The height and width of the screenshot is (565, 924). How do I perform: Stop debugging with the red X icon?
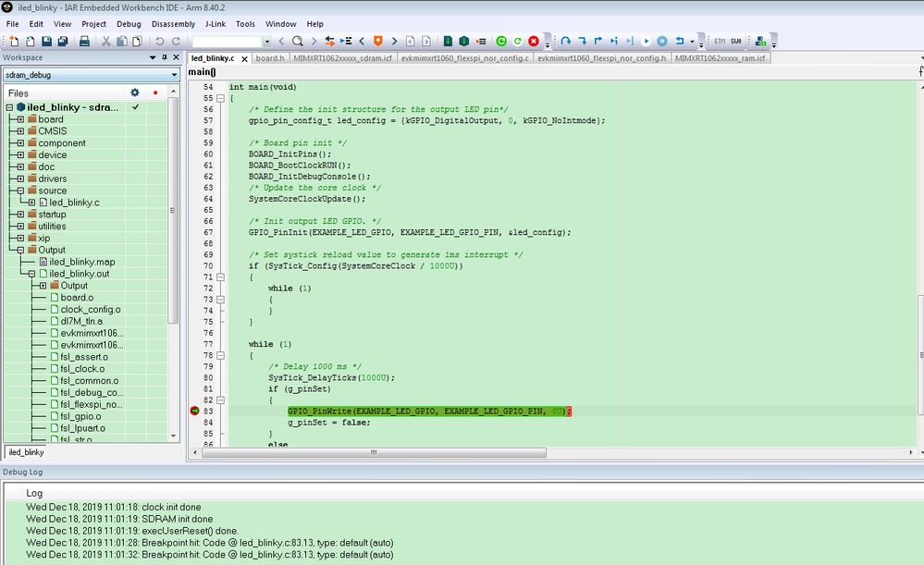534,42
